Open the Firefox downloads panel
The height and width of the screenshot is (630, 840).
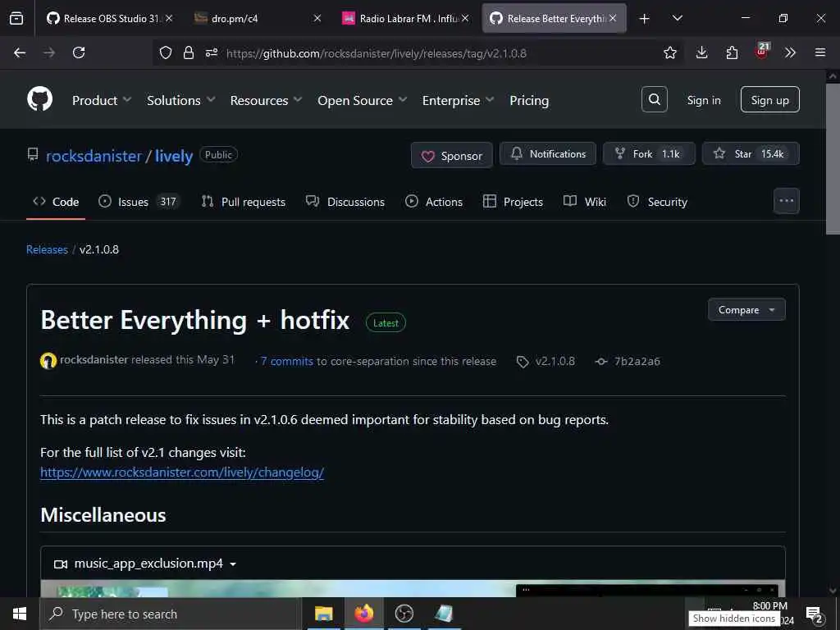(x=701, y=52)
